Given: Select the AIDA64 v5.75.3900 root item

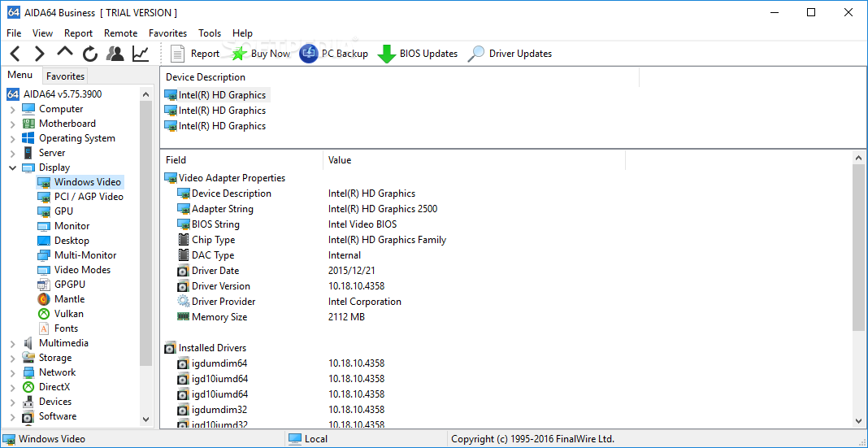Looking at the screenshot, I should [54, 94].
